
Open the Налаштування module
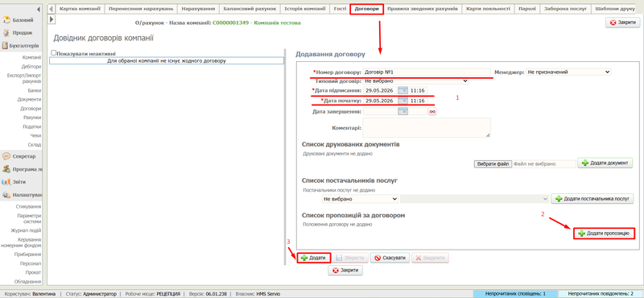pos(22,195)
